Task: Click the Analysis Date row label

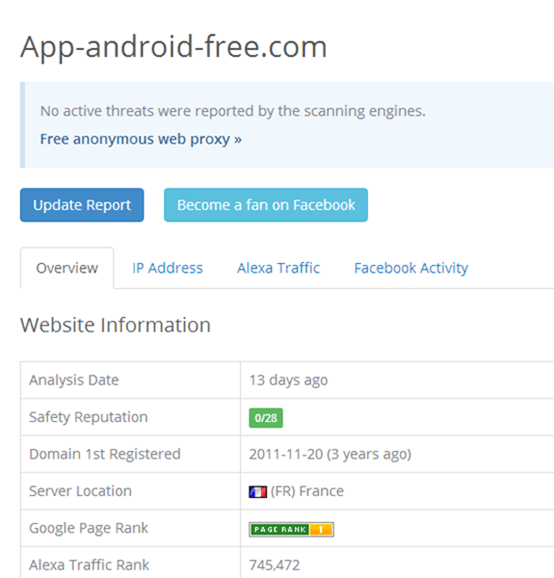Action: click(74, 380)
